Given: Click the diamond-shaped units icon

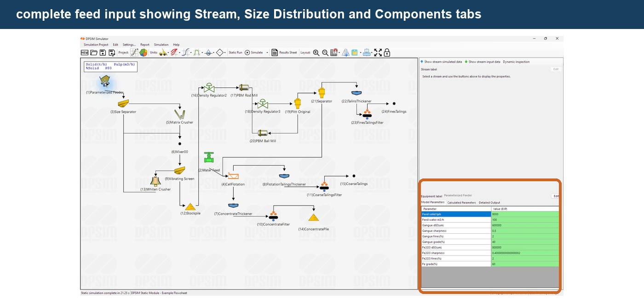Looking at the screenshot, I should (220, 52).
